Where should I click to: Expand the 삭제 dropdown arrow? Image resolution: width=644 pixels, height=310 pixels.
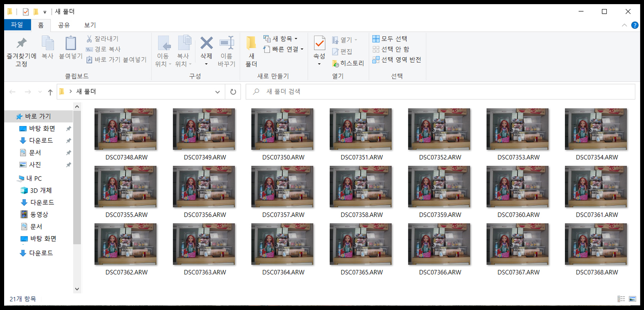tap(206, 64)
